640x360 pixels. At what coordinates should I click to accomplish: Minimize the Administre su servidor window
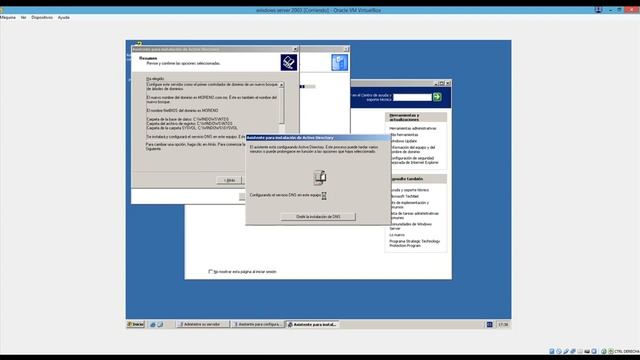tap(436, 83)
